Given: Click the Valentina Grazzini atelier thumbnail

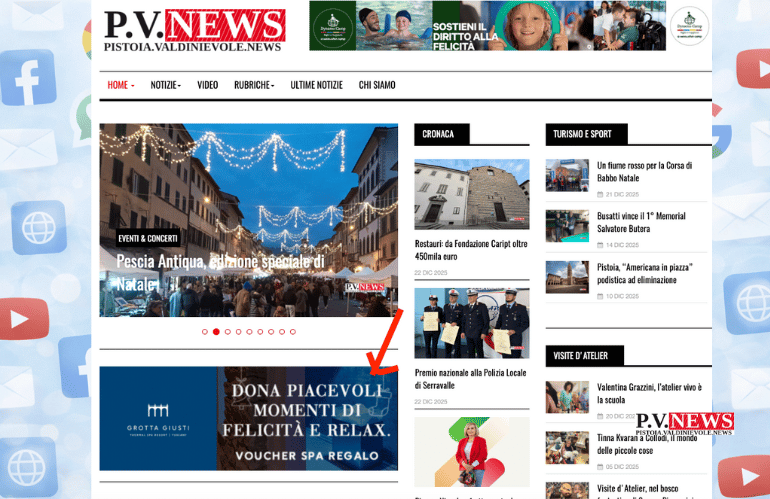Looking at the screenshot, I should click(x=567, y=397).
